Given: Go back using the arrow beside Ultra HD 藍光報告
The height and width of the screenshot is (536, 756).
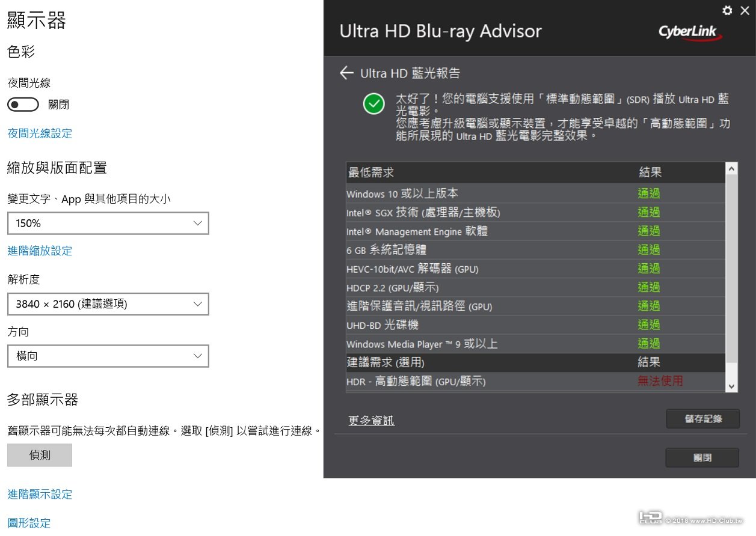Looking at the screenshot, I should (x=346, y=73).
